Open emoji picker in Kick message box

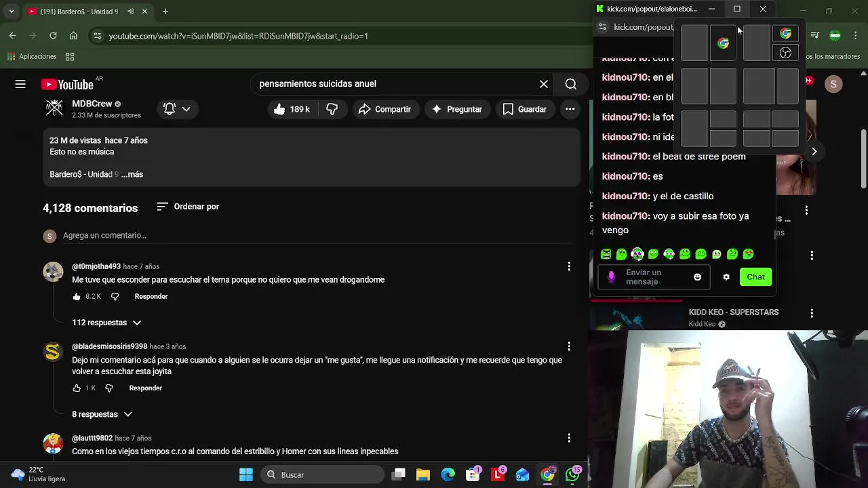point(697,277)
